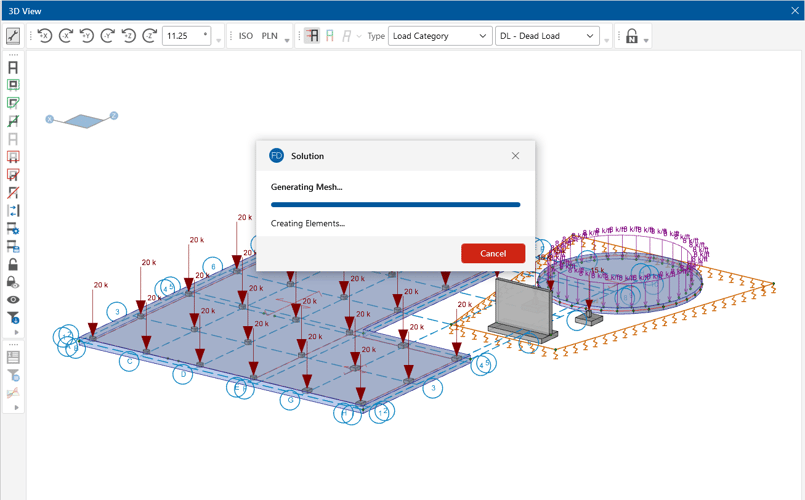
Task: Switch to ISO view
Action: (246, 36)
